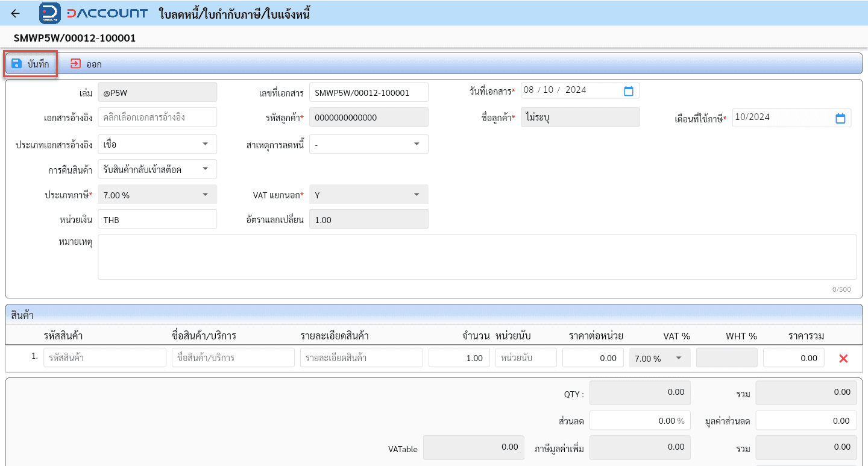Delete product row 1 with red X

click(843, 359)
